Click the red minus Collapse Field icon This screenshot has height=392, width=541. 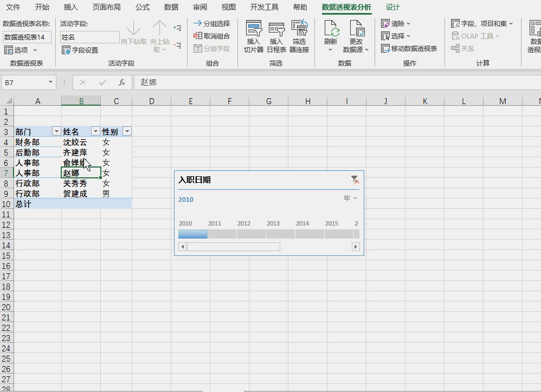(177, 45)
